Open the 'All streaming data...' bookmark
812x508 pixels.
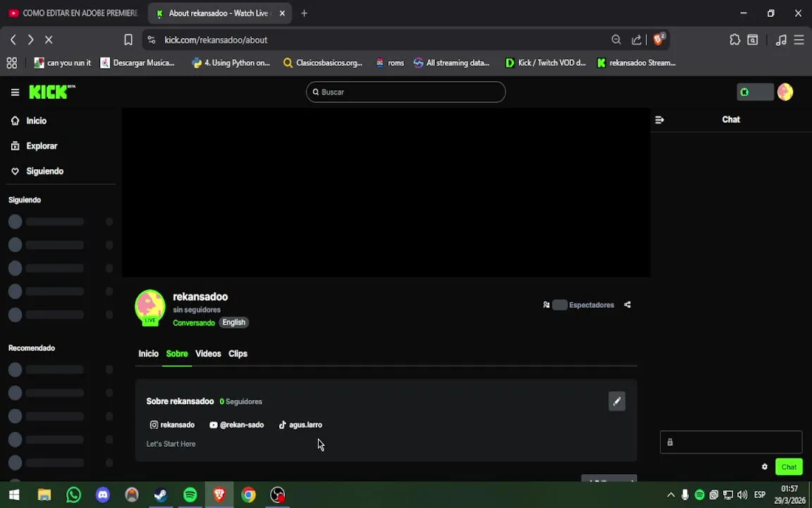tap(452, 63)
